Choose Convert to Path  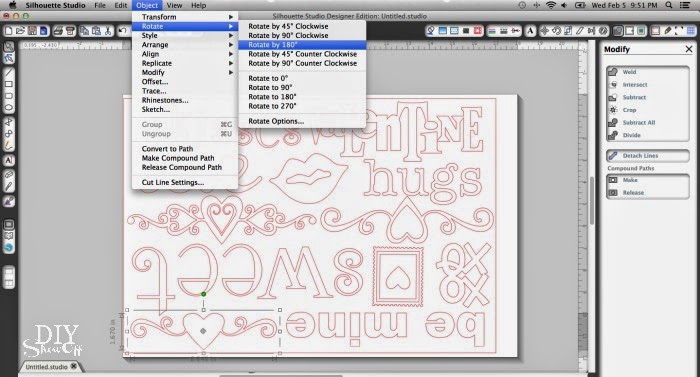[x=185, y=149]
